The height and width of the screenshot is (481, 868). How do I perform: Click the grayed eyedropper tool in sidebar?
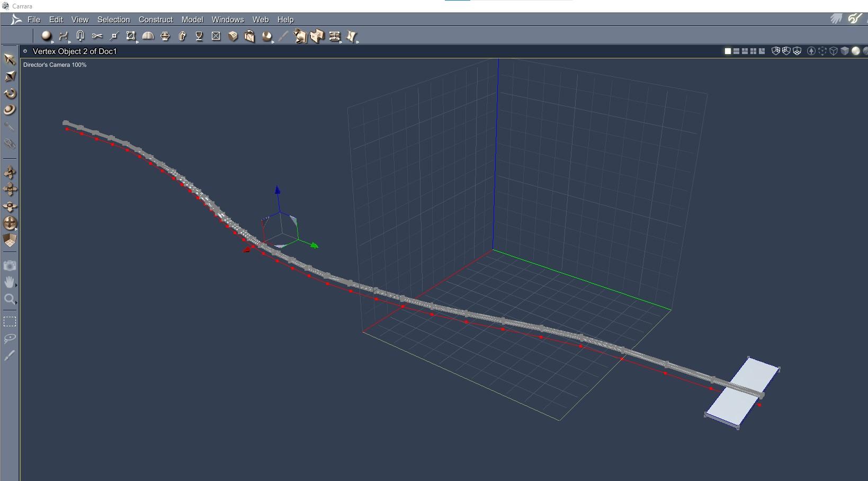10,127
